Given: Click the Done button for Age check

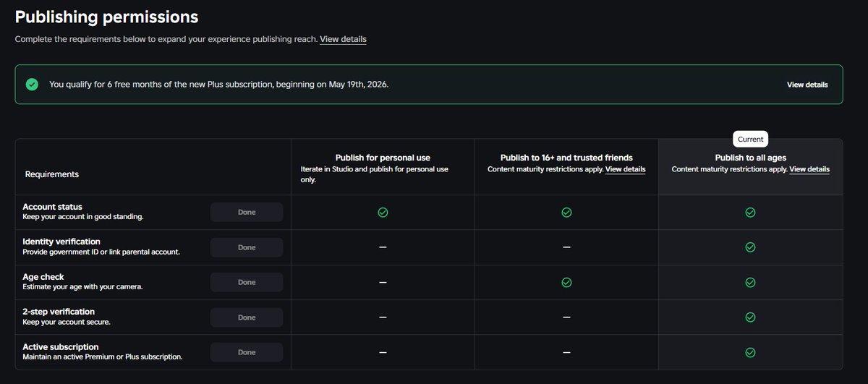Looking at the screenshot, I should [247, 282].
